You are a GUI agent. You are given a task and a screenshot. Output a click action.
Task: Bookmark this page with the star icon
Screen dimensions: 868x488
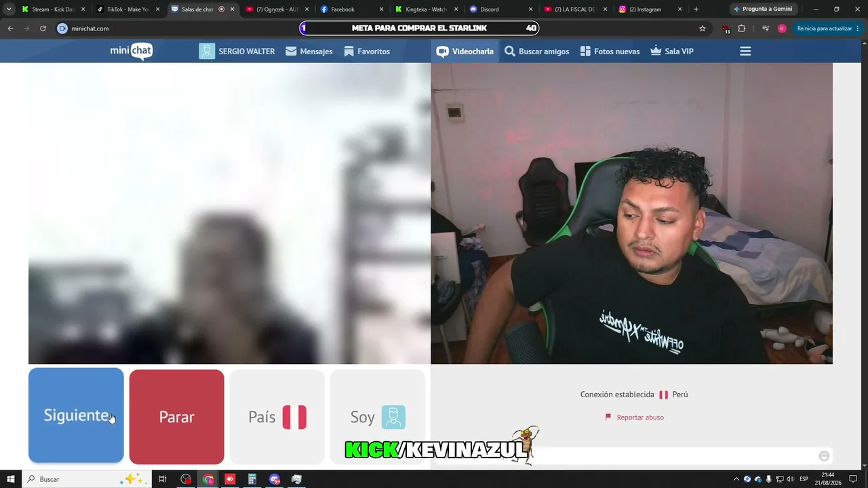point(703,28)
